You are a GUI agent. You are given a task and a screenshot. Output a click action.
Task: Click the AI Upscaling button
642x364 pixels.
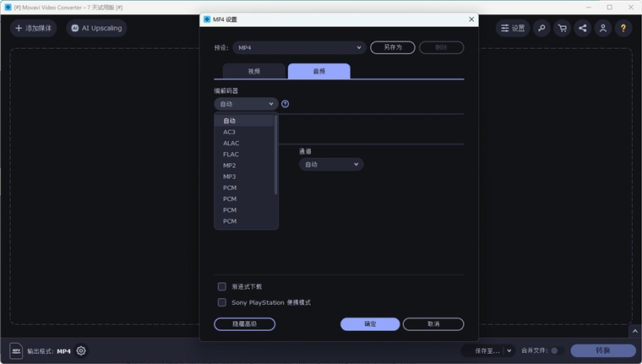[96, 28]
